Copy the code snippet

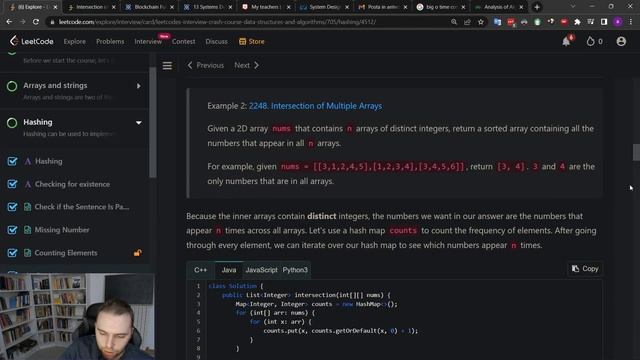tap(585, 269)
